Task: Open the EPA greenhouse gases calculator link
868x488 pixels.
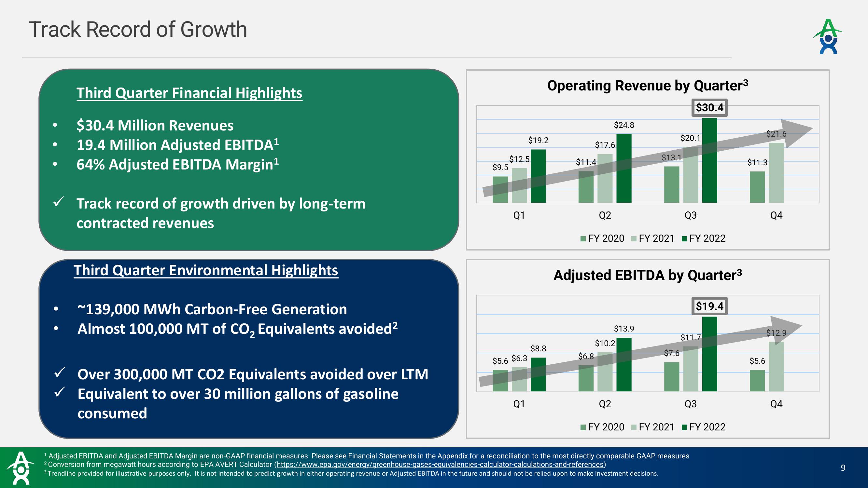Action: coord(440,465)
